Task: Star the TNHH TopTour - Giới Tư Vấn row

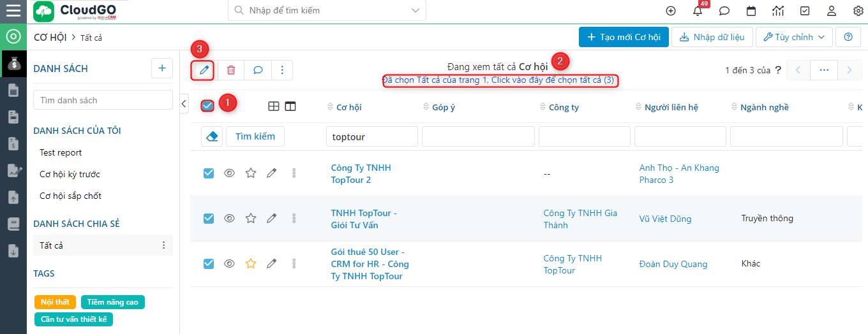Action: tap(251, 219)
